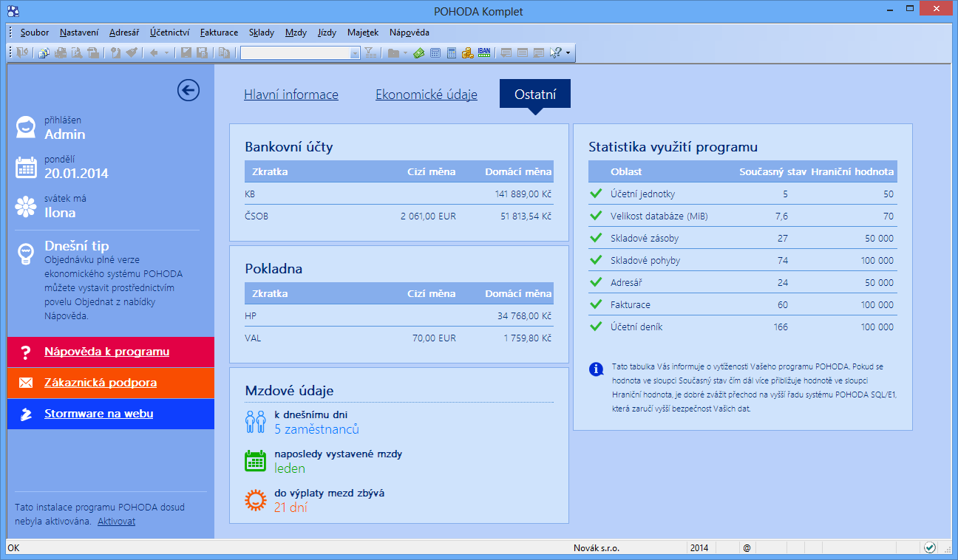Open the Majetek menu

[x=362, y=33]
